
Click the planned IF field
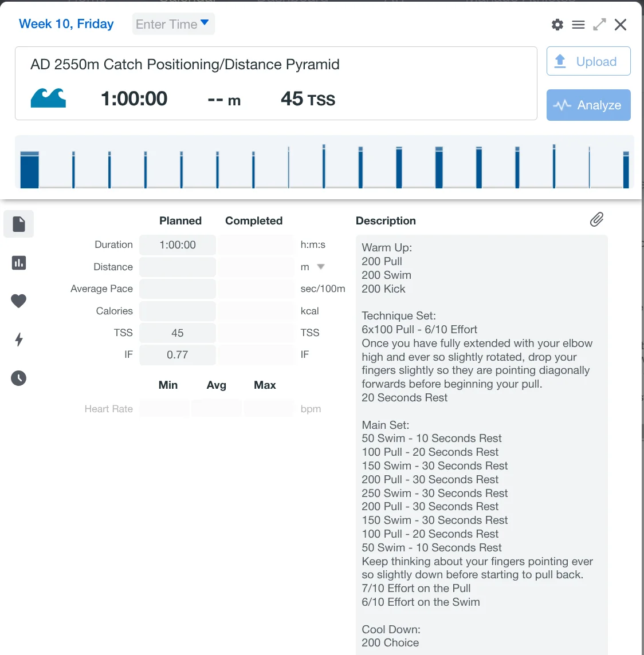coord(178,355)
